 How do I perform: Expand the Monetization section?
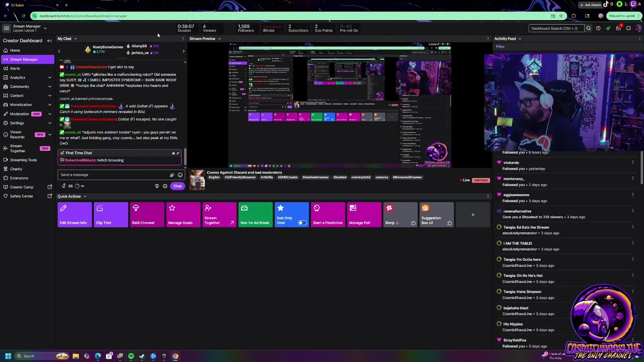tap(49, 105)
